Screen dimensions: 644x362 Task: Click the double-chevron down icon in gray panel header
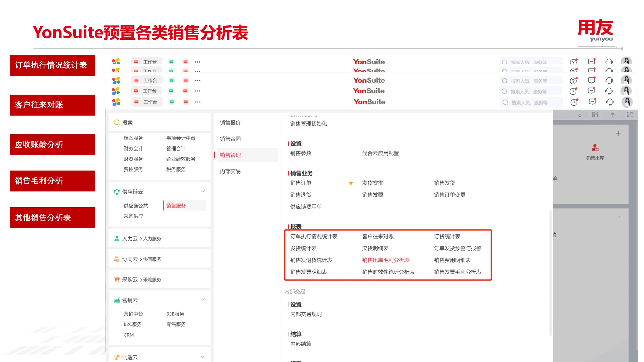click(580, 115)
